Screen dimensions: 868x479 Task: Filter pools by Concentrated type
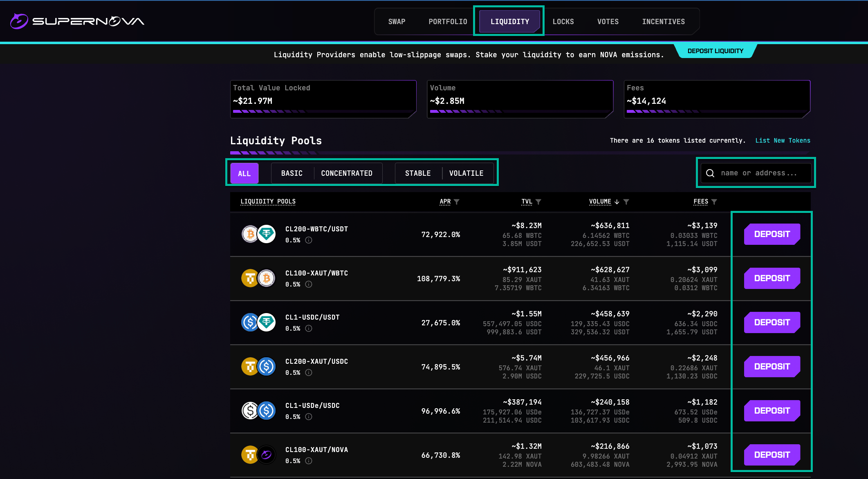point(347,173)
